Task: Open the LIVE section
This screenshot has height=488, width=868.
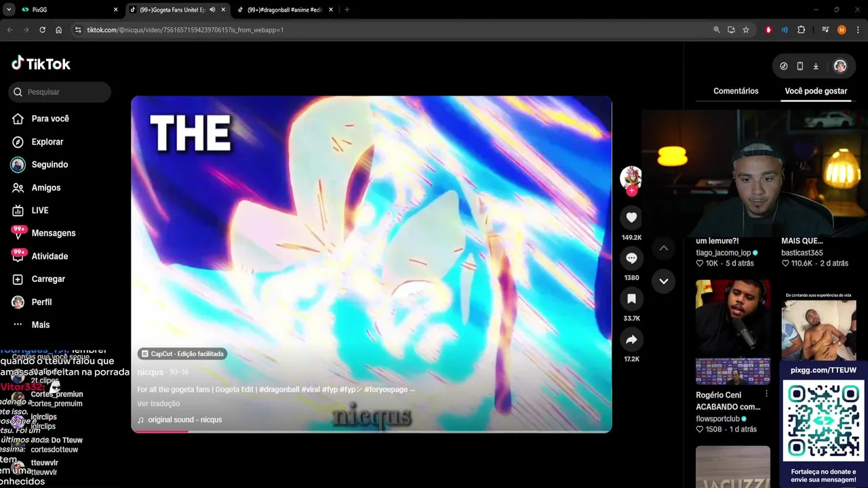Action: [x=31, y=211]
